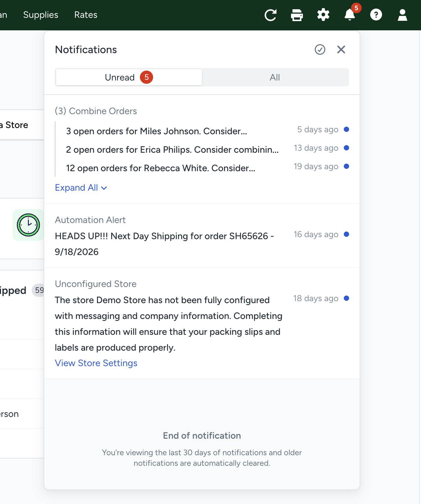Mark Unconfigured Store unread dot
The height and width of the screenshot is (504, 421).
click(x=346, y=298)
